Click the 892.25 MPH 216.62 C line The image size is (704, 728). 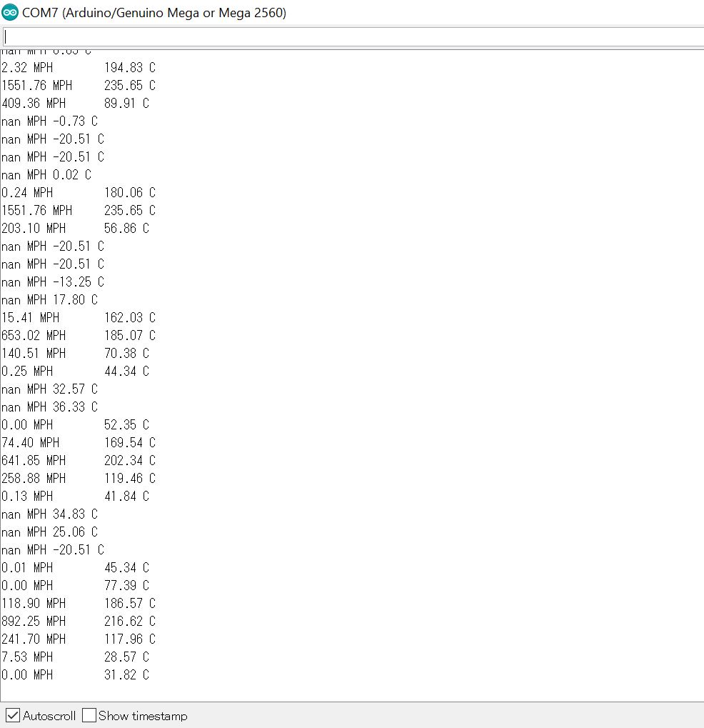tap(79, 622)
